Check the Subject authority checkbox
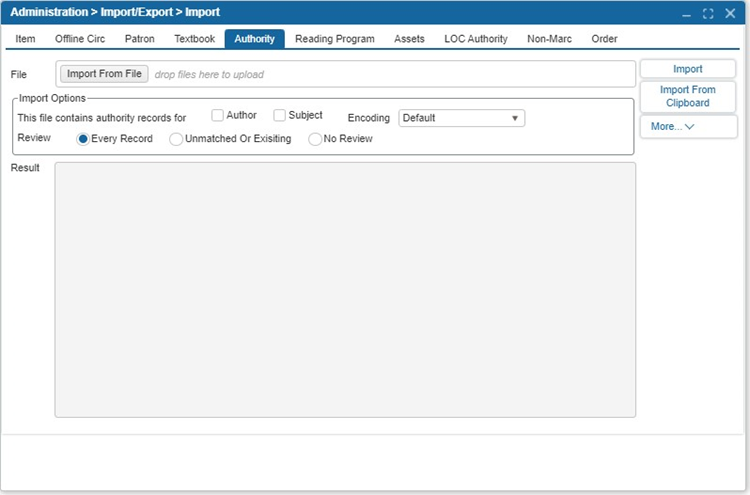750x495 pixels. [x=280, y=115]
